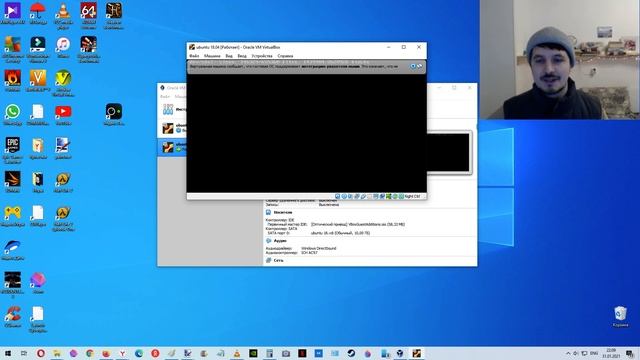
Task: Open the yellow game controller desktop icon
Action: [12, 216]
